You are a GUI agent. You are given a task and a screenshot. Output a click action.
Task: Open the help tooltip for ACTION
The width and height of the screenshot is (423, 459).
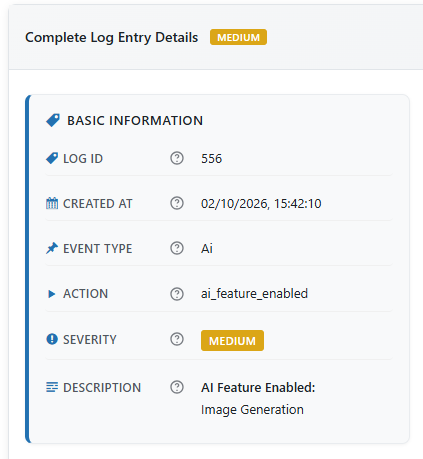point(177,294)
